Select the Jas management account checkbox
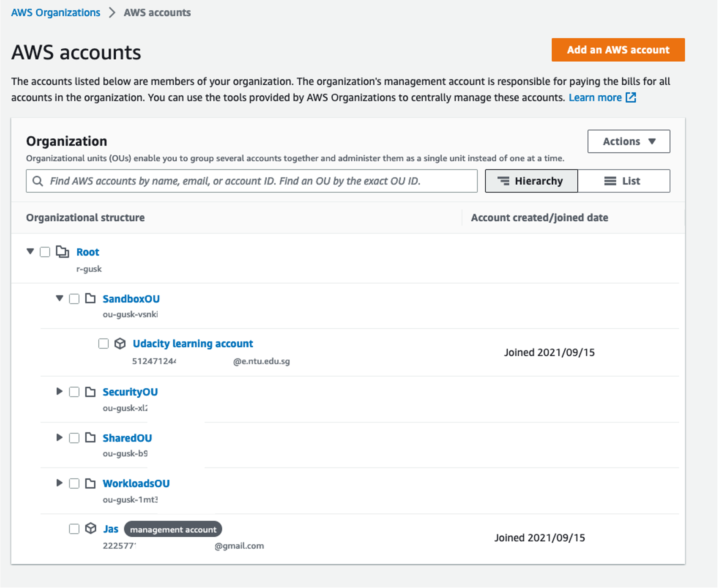718x588 pixels. (74, 529)
